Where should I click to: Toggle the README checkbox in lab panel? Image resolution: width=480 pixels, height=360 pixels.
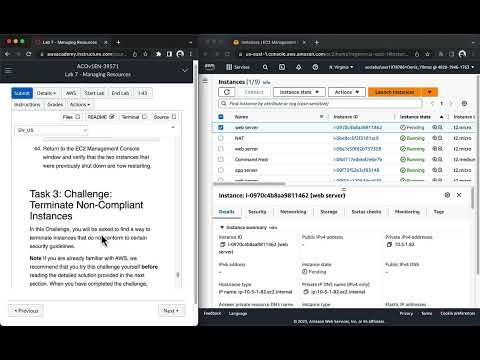pos(112,117)
